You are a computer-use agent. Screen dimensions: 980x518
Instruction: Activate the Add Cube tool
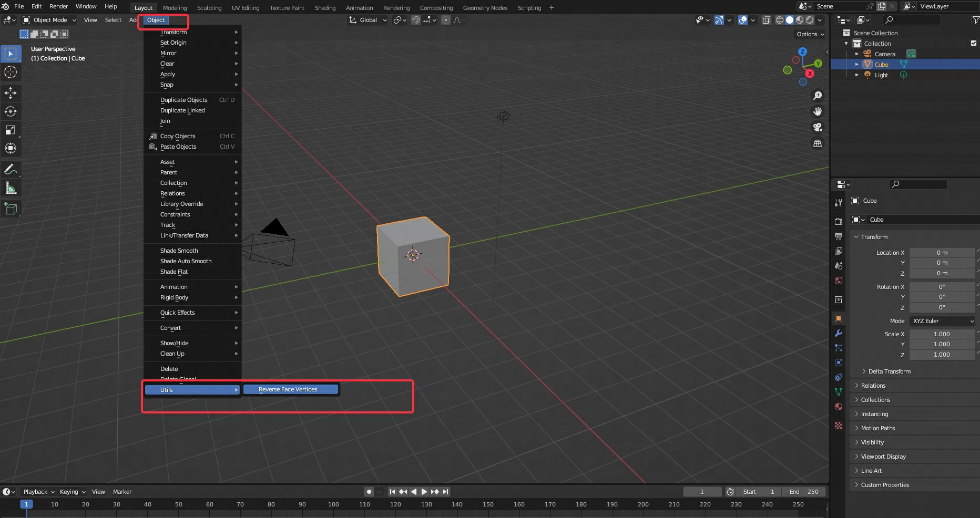coord(11,209)
